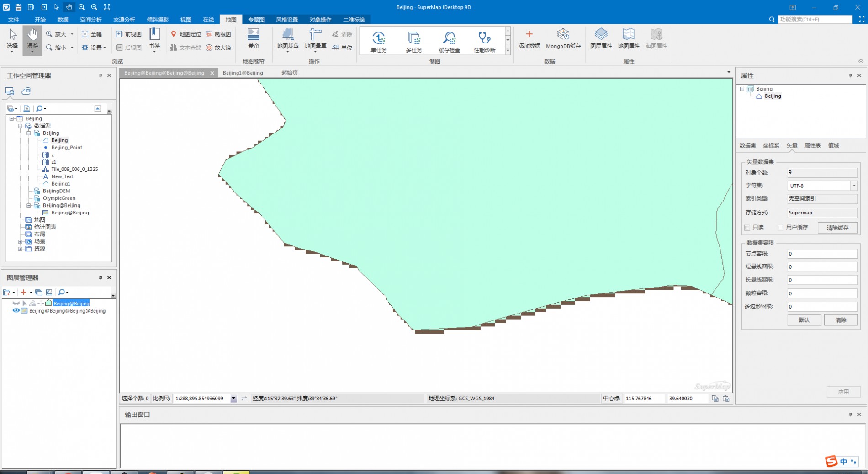Go to previous view with 前视图
Image resolution: width=868 pixels, height=474 pixels.
(129, 34)
